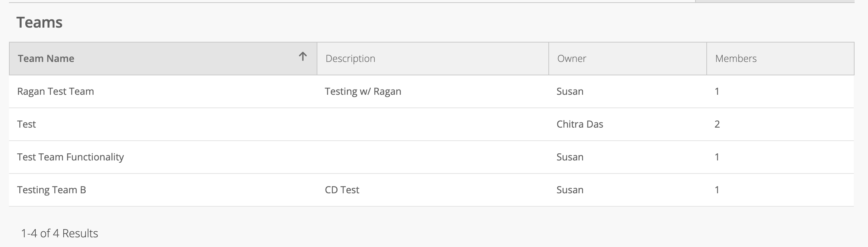
Task: Sort by Members column header
Action: [x=780, y=59]
